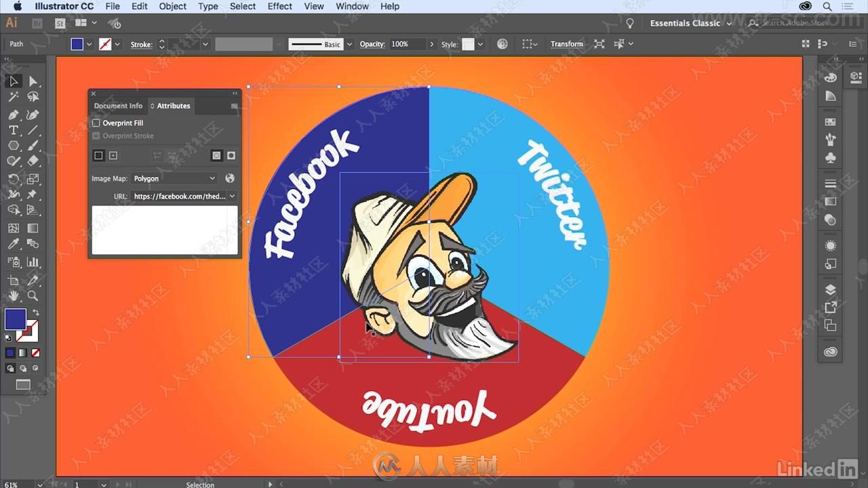The width and height of the screenshot is (868, 488).
Task: Switch to Draw Normal mode
Action: tap(10, 369)
